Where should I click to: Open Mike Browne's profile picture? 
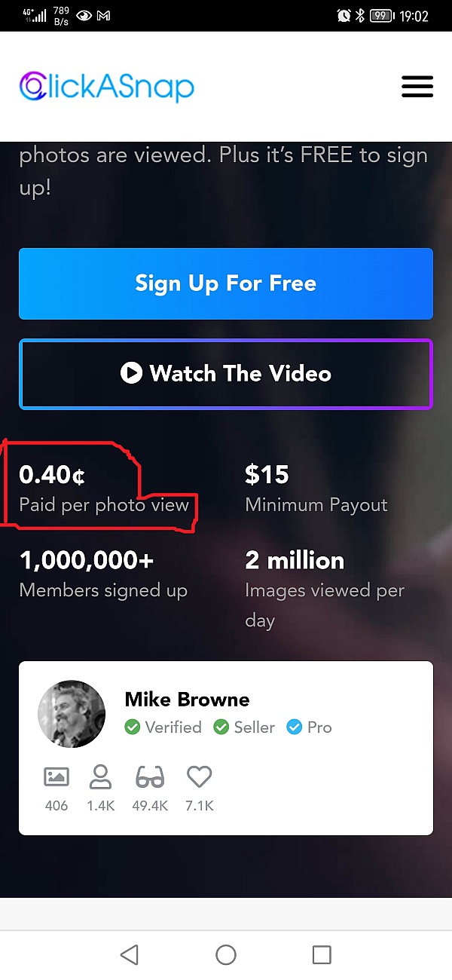pyautogui.click(x=72, y=714)
